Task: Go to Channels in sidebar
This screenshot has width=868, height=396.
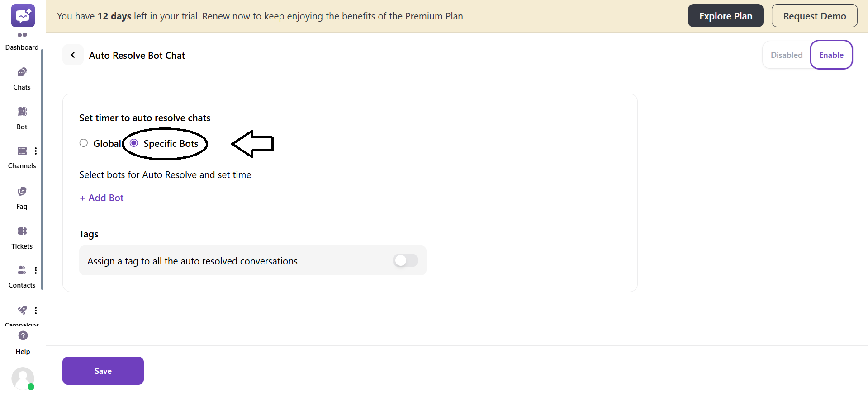Action: pos(22,151)
